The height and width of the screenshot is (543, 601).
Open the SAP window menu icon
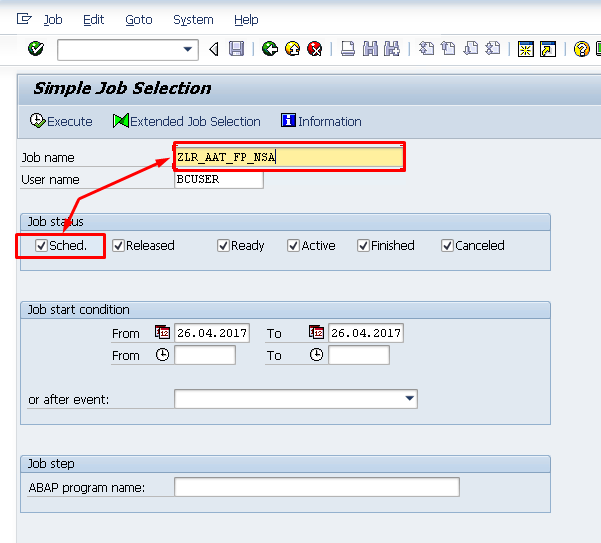click(x=24, y=19)
